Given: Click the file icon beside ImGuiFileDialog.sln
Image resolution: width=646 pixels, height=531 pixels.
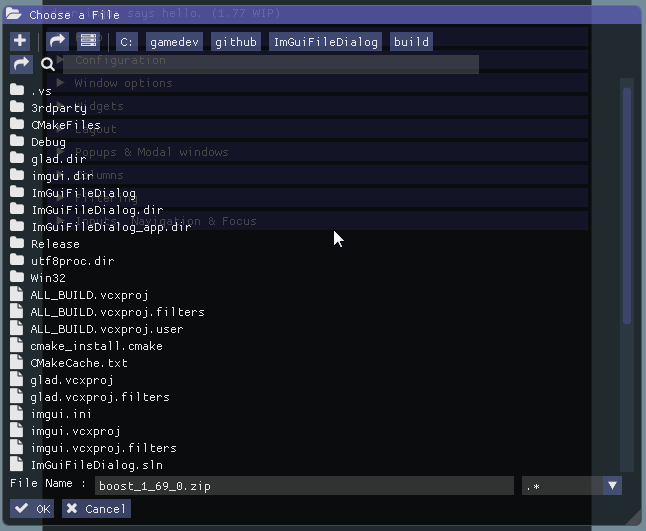Looking at the screenshot, I should click(16, 464).
